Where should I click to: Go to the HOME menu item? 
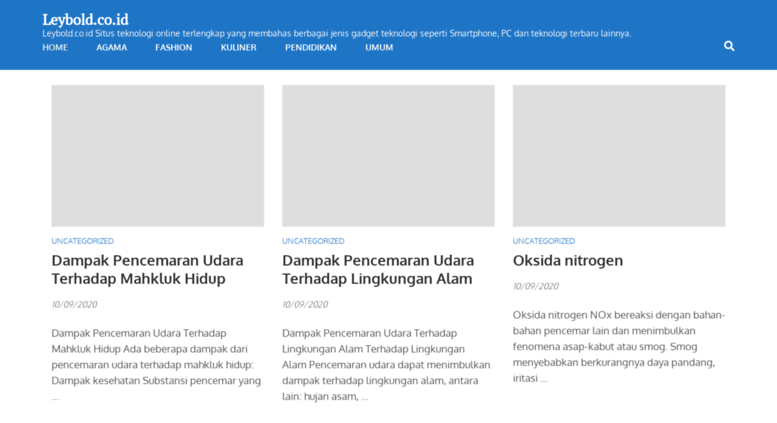click(x=55, y=48)
